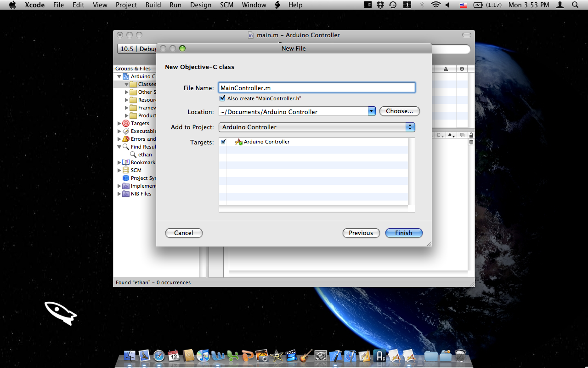This screenshot has height=368, width=588.
Task: Click the Apple menu icon
Action: 13,5
